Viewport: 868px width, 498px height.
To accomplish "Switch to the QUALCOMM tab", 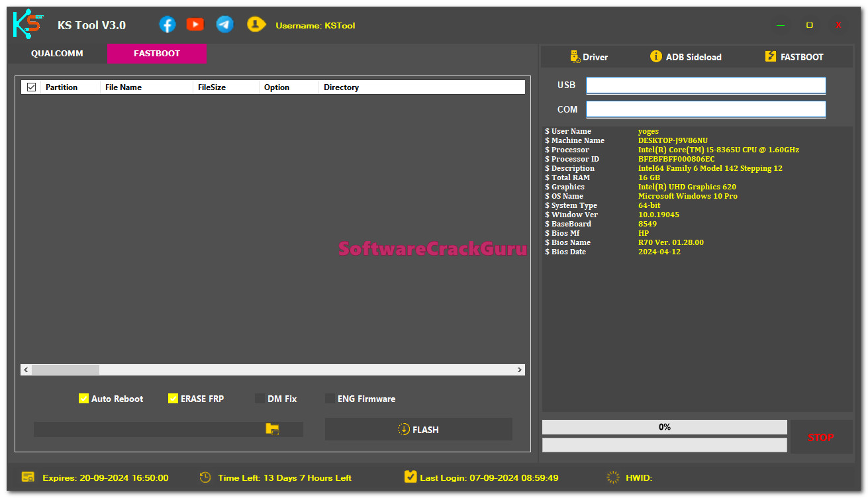I will point(57,54).
